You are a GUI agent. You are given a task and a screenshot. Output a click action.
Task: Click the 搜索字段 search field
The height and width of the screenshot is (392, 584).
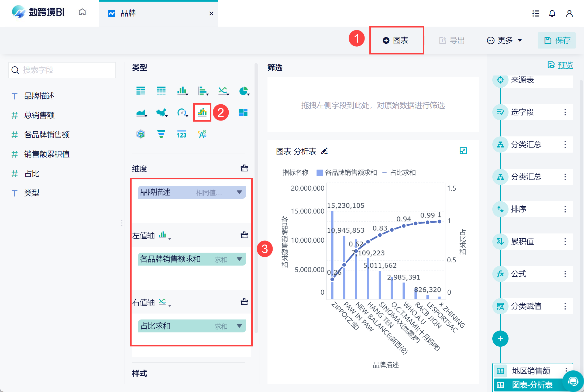pos(62,70)
